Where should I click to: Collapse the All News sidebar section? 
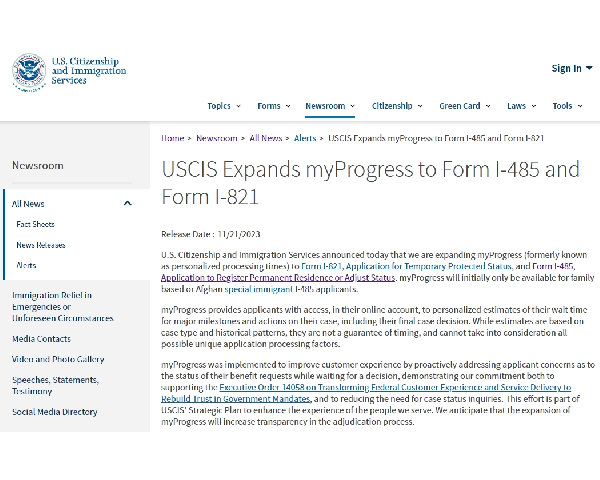pyautogui.click(x=127, y=203)
